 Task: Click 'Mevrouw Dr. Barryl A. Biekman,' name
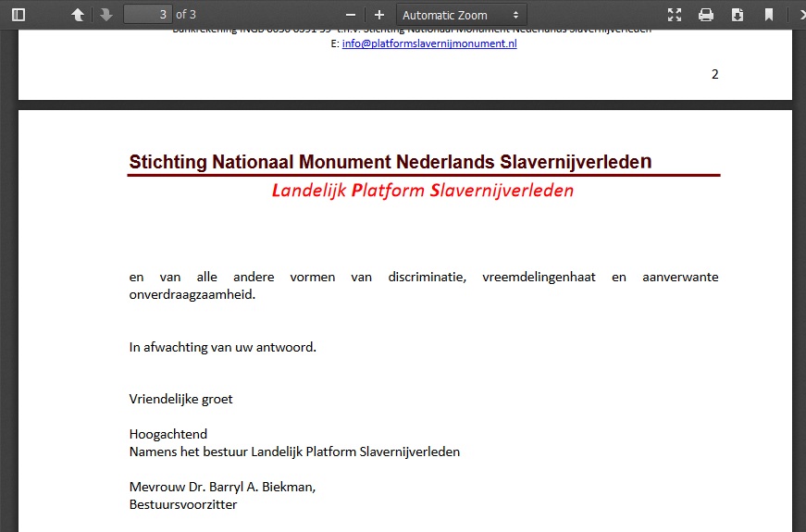(222, 487)
